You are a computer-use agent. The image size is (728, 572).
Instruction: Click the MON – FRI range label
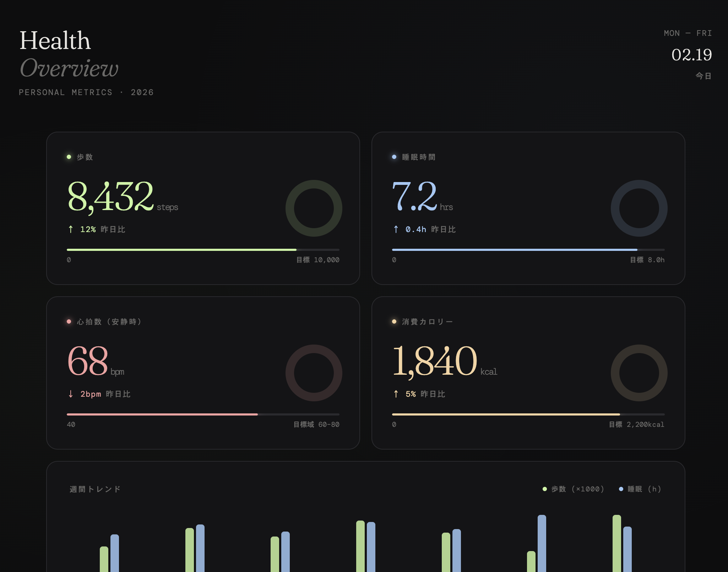(x=688, y=33)
